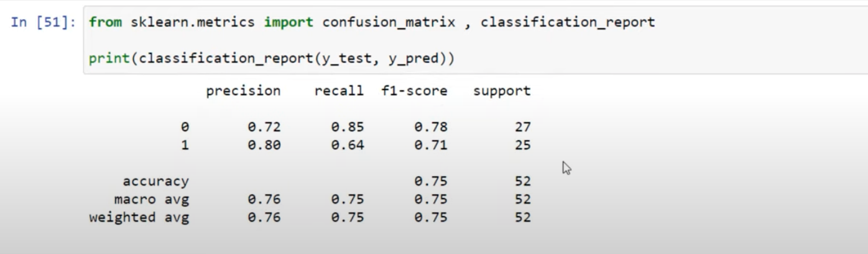The width and height of the screenshot is (868, 254).
Task: Click the recall column header in the output
Action: click(339, 91)
